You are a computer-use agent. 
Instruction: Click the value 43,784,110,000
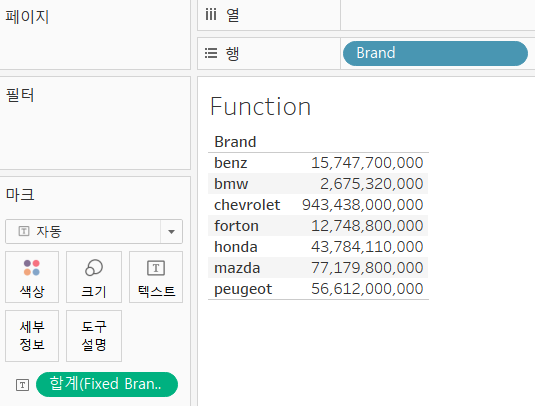(367, 247)
